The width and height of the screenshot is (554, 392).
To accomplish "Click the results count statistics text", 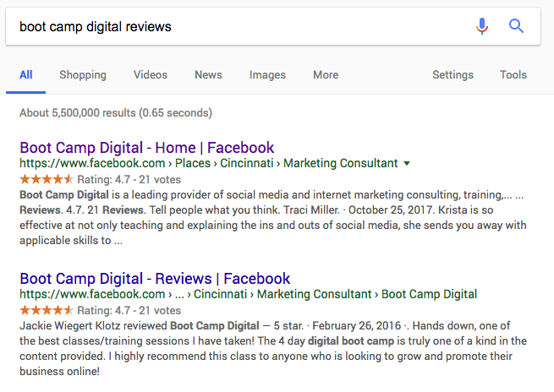I will pyautogui.click(x=116, y=112).
